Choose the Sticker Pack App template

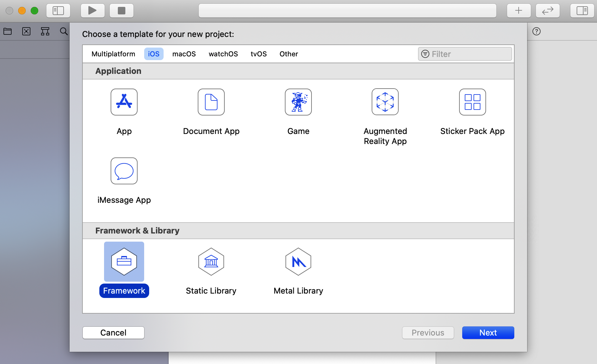click(472, 102)
